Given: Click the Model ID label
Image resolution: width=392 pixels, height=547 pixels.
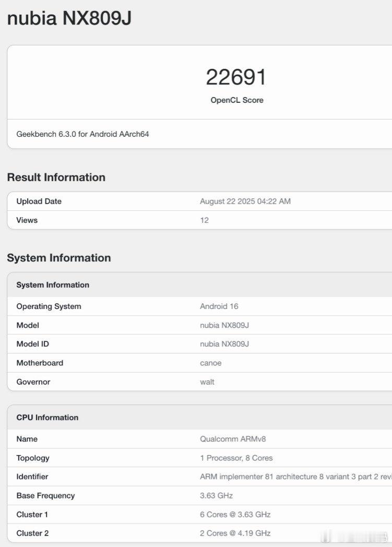Looking at the screenshot, I should [x=32, y=344].
